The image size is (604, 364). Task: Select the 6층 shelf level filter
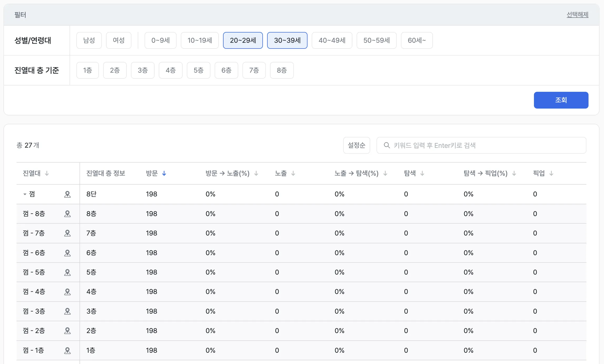[226, 70]
